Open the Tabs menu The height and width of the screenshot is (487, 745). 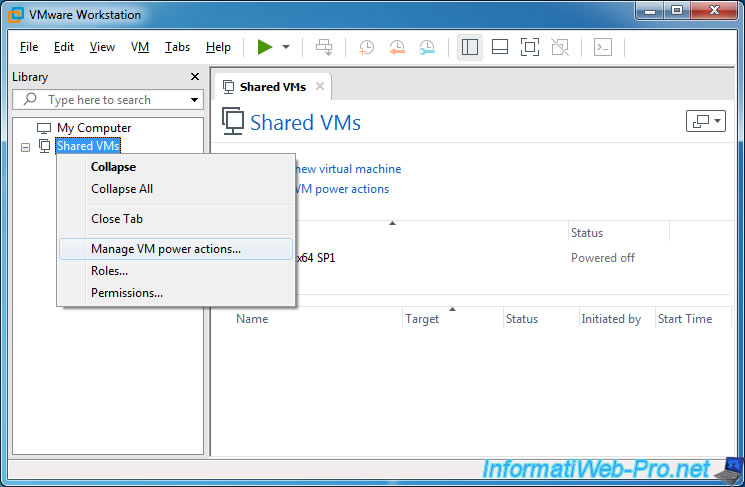coord(177,47)
